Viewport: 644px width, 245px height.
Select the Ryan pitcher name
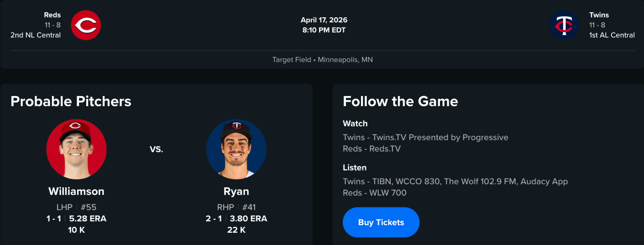tap(236, 191)
